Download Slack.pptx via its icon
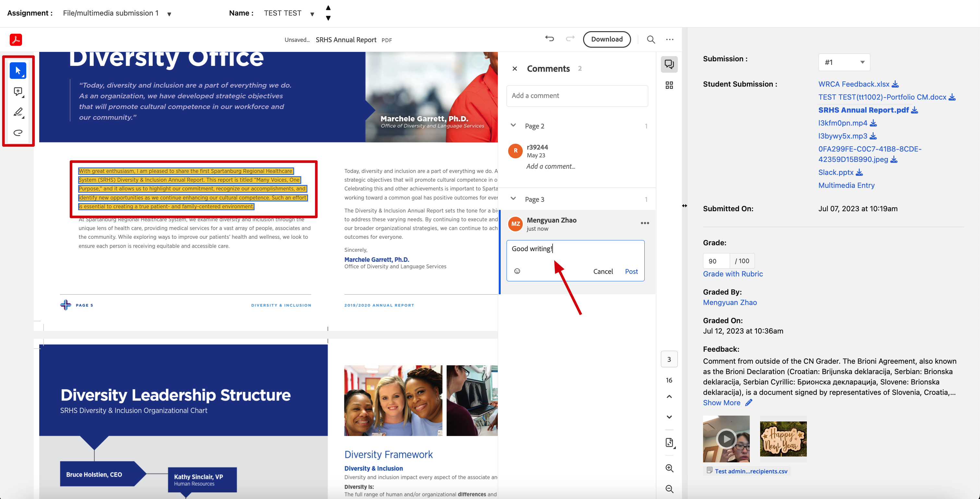 point(859,172)
